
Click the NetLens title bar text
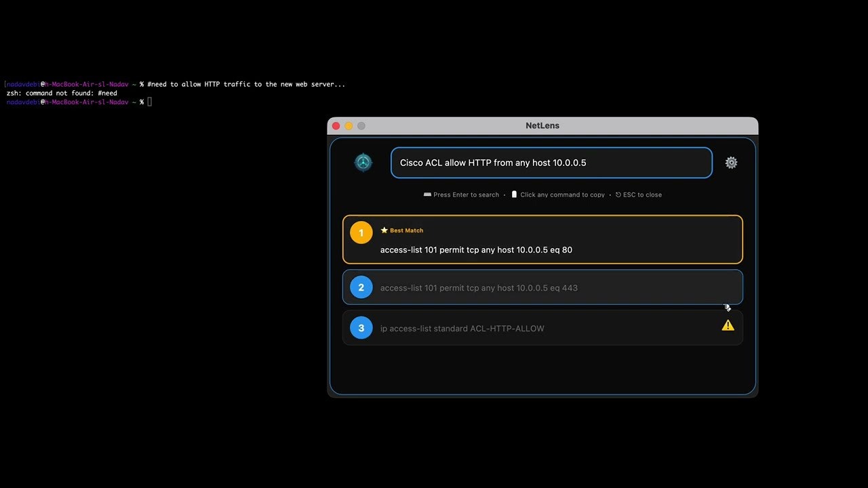pos(542,125)
